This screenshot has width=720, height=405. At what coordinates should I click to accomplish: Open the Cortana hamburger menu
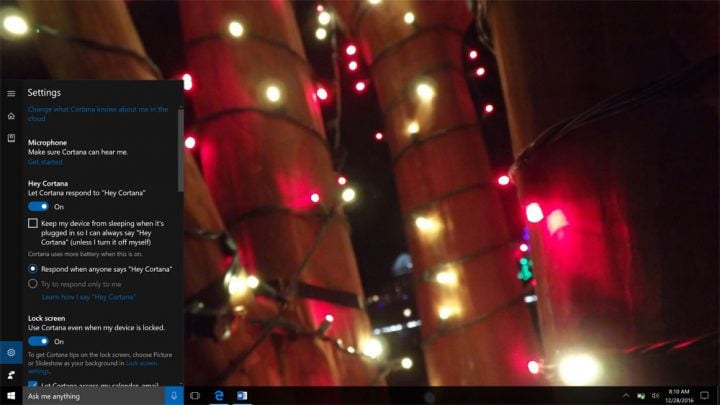pyautogui.click(x=11, y=93)
